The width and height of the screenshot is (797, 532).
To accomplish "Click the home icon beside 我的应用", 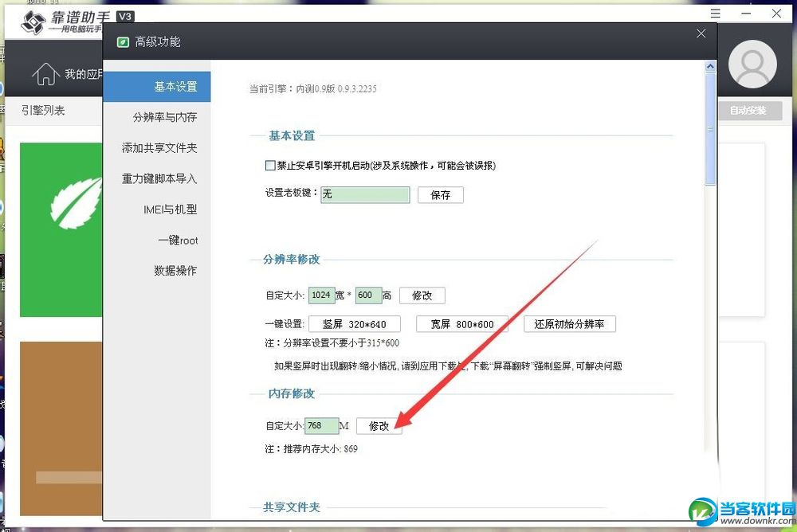I will 45,74.
